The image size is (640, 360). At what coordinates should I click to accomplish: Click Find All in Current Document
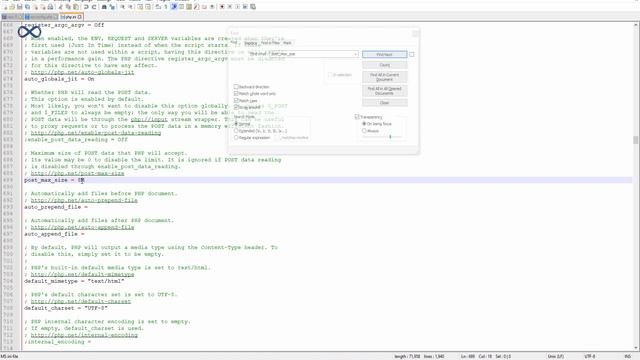click(384, 77)
